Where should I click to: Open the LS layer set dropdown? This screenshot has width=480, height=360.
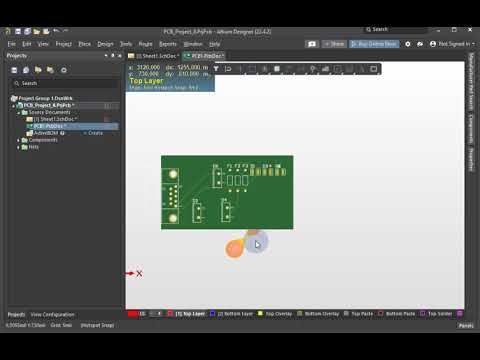point(143,314)
